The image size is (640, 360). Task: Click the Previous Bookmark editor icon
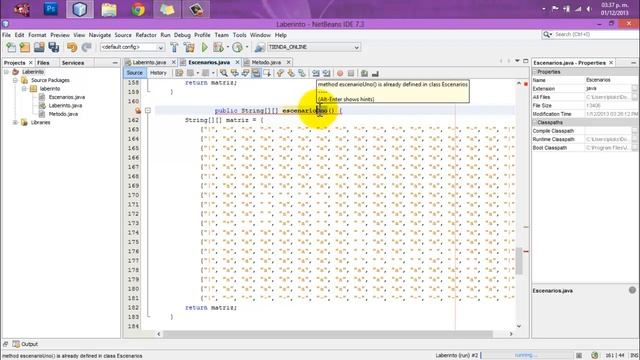coord(280,73)
